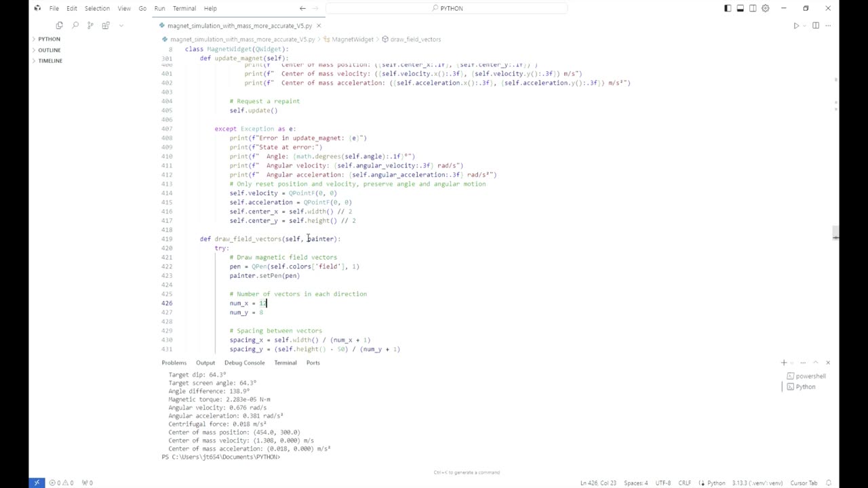The height and width of the screenshot is (488, 868).
Task: Open the File menu
Action: pos(54,8)
